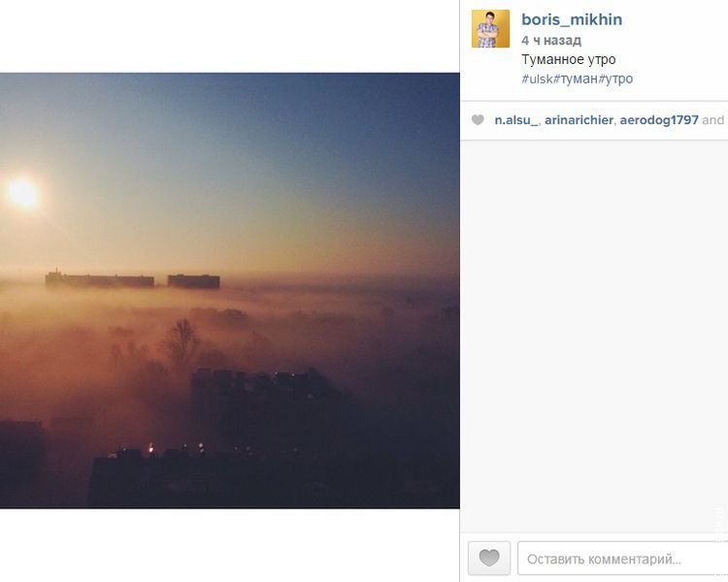Click the foggy sunrise photo
Image resolution: width=728 pixels, height=582 pixels.
(230, 291)
